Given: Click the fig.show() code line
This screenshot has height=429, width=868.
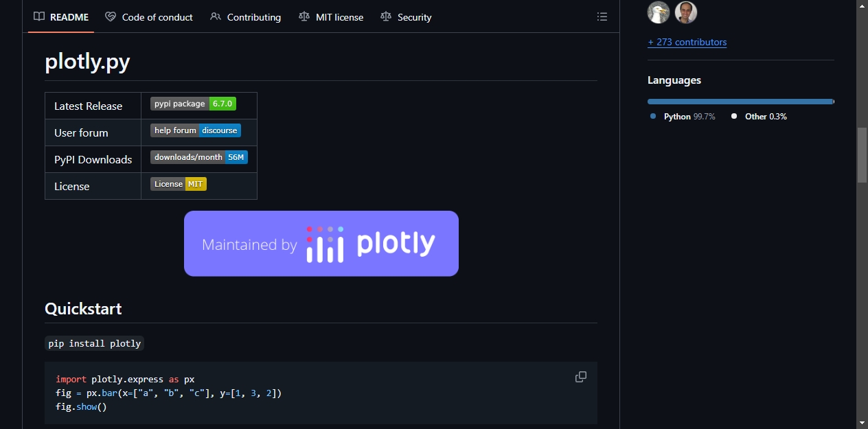Looking at the screenshot, I should click(x=81, y=406).
